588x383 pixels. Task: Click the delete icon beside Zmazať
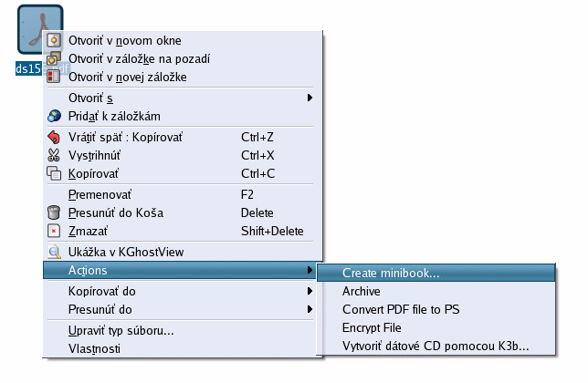[54, 231]
